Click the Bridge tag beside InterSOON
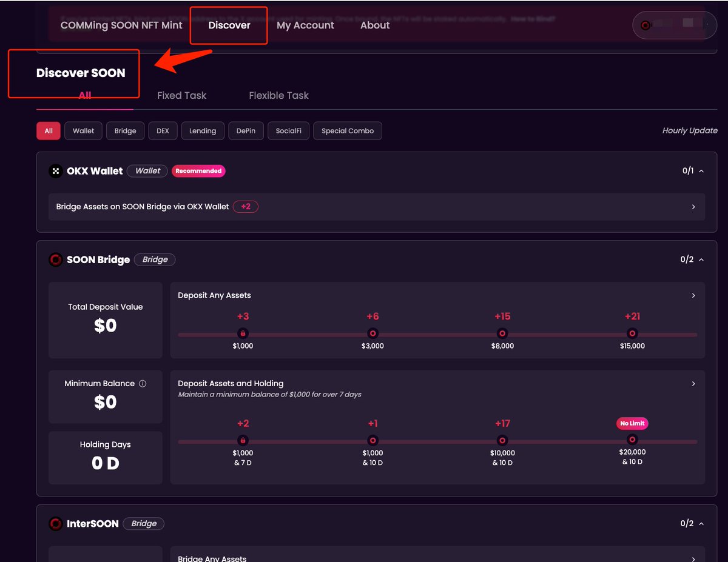The width and height of the screenshot is (728, 562). coord(144,523)
